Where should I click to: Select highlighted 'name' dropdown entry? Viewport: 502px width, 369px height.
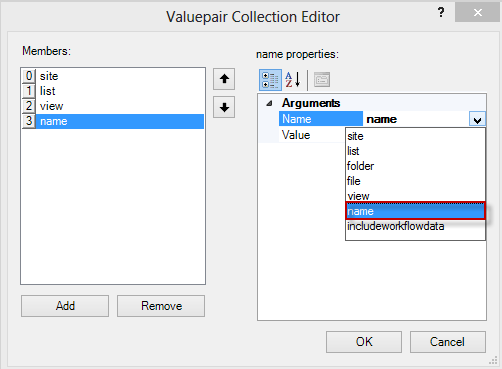415,211
